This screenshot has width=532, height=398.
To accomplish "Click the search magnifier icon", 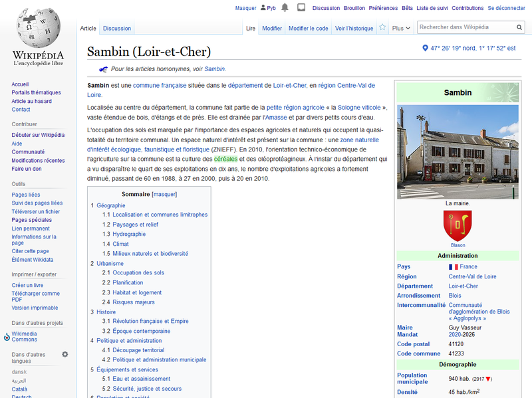I will click(x=519, y=27).
